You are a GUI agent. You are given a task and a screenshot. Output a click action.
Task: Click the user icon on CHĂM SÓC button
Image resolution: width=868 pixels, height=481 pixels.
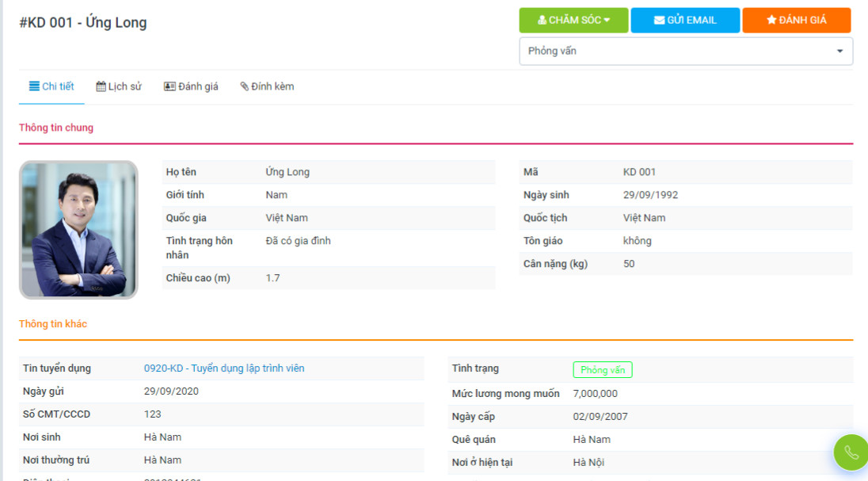pos(542,21)
